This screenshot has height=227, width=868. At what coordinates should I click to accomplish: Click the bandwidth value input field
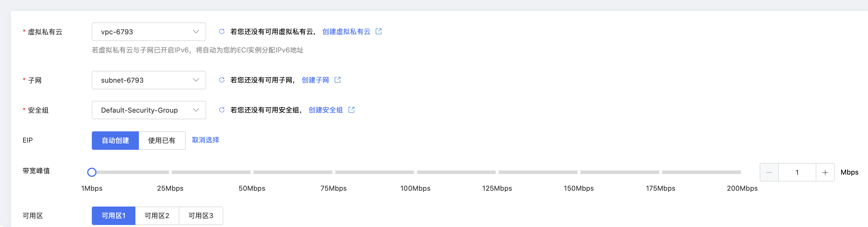pos(797,173)
